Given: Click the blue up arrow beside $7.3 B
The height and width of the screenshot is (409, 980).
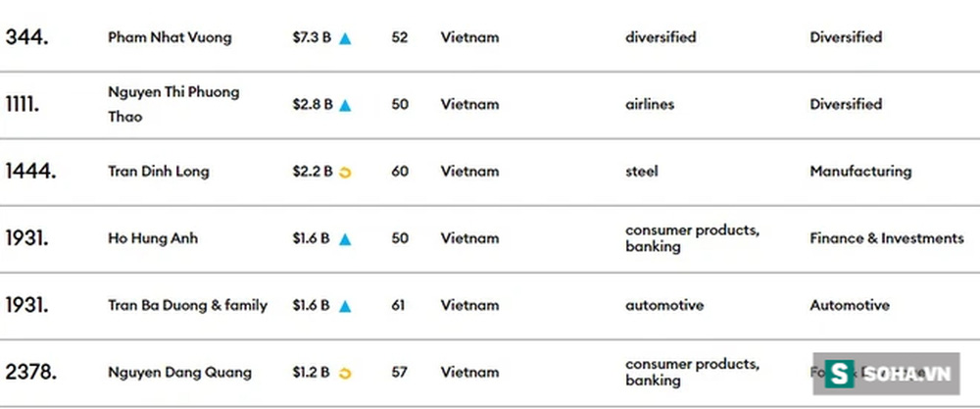Looking at the screenshot, I should pyautogui.click(x=345, y=38).
